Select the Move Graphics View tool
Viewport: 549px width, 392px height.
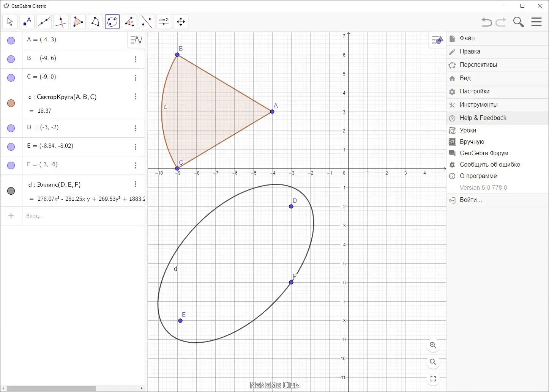tap(181, 22)
